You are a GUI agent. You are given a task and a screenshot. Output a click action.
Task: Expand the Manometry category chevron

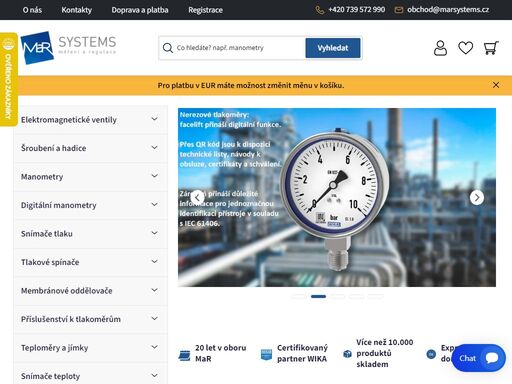pyautogui.click(x=154, y=176)
